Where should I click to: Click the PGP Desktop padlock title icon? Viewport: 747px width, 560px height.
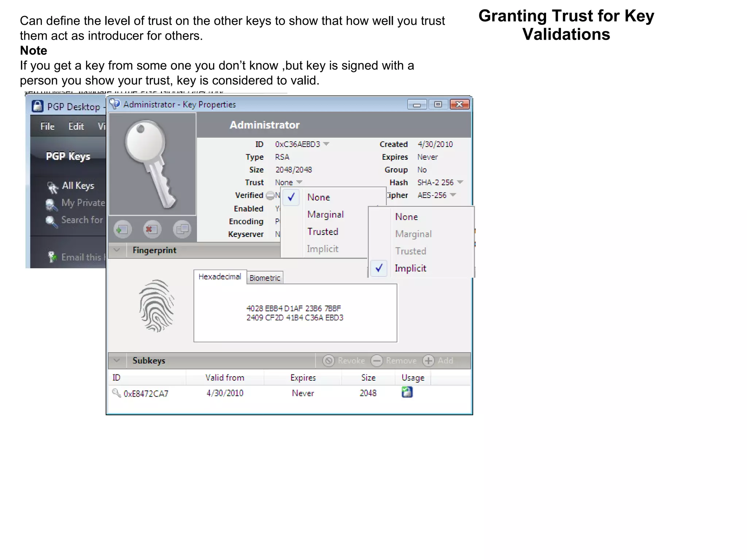[38, 106]
